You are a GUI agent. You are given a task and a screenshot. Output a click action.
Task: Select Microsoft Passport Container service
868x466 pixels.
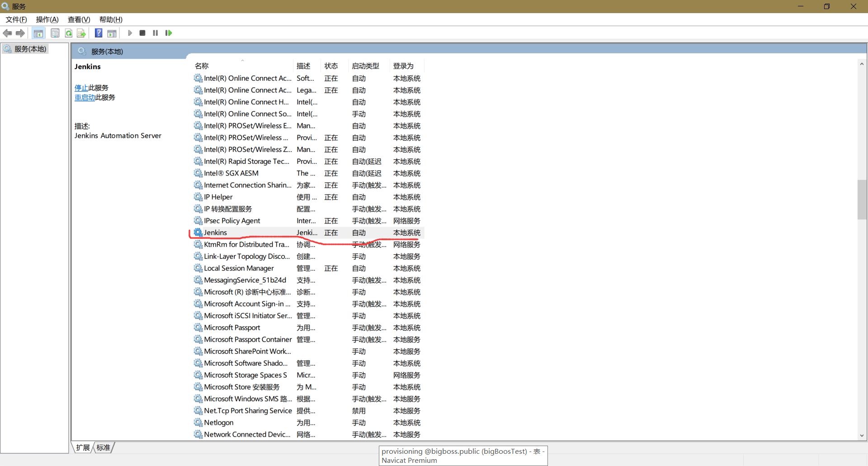coord(309,339)
